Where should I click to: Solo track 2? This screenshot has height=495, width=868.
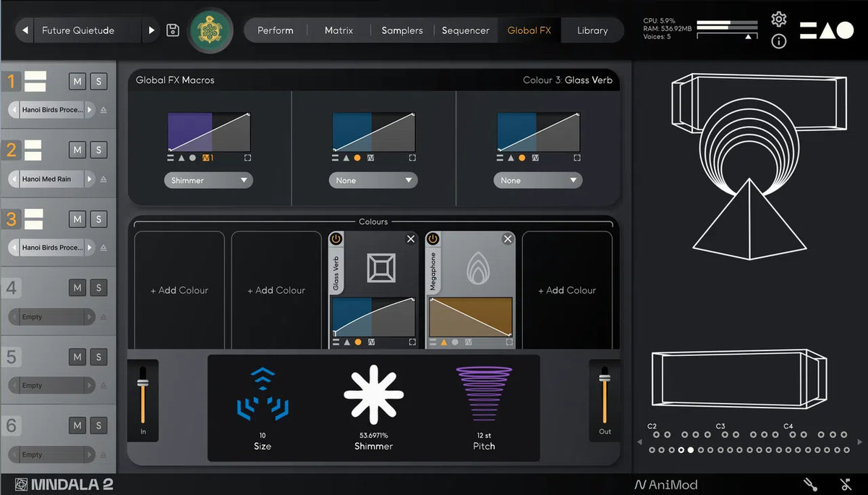click(99, 150)
